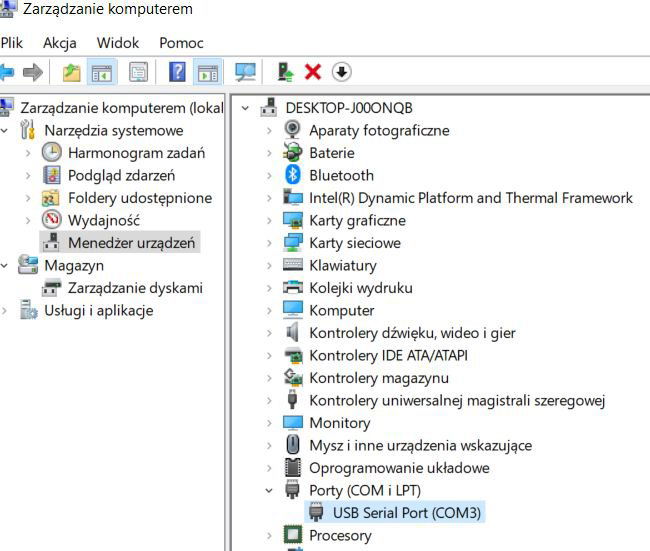
Task: Click the Kolejki wydruku printer icon
Action: pos(293,287)
